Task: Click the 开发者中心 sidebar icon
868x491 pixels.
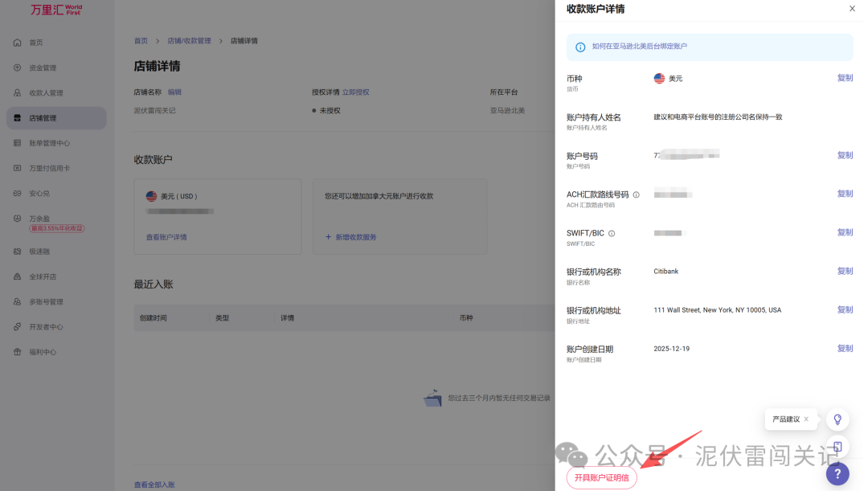Action: pyautogui.click(x=51, y=326)
